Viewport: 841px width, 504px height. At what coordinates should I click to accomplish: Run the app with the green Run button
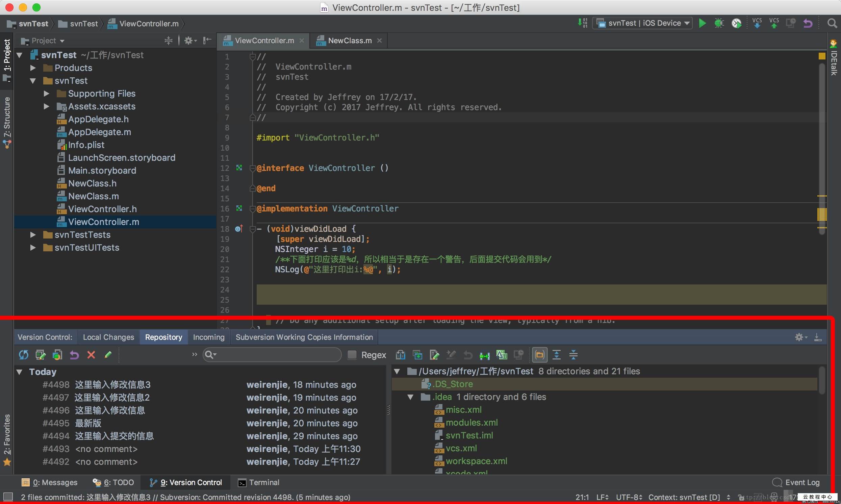coord(702,23)
